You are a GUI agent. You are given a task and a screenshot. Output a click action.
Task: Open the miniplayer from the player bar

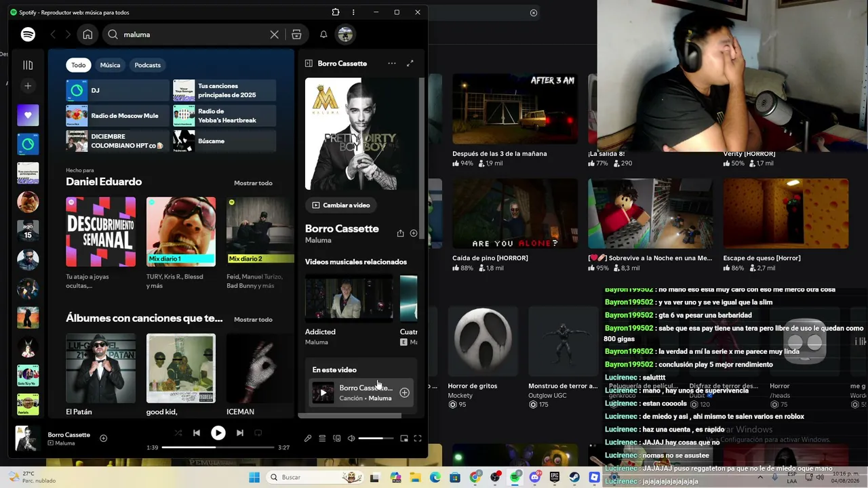(404, 439)
